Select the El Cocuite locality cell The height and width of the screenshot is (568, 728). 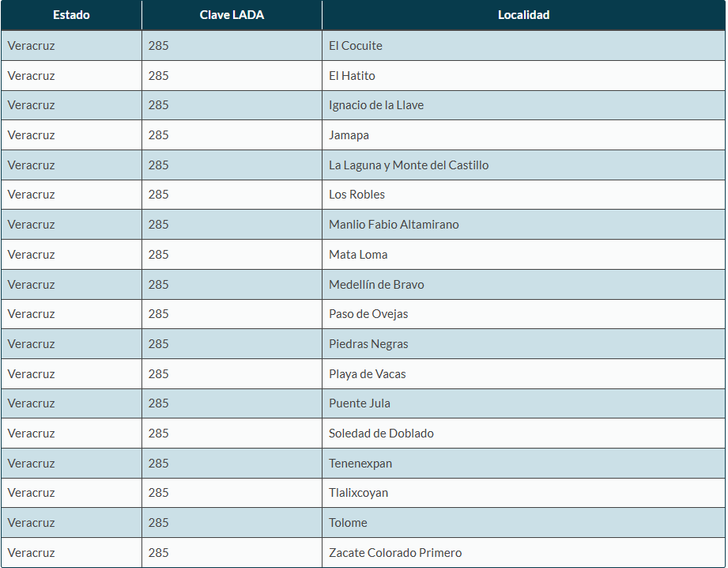pos(524,46)
